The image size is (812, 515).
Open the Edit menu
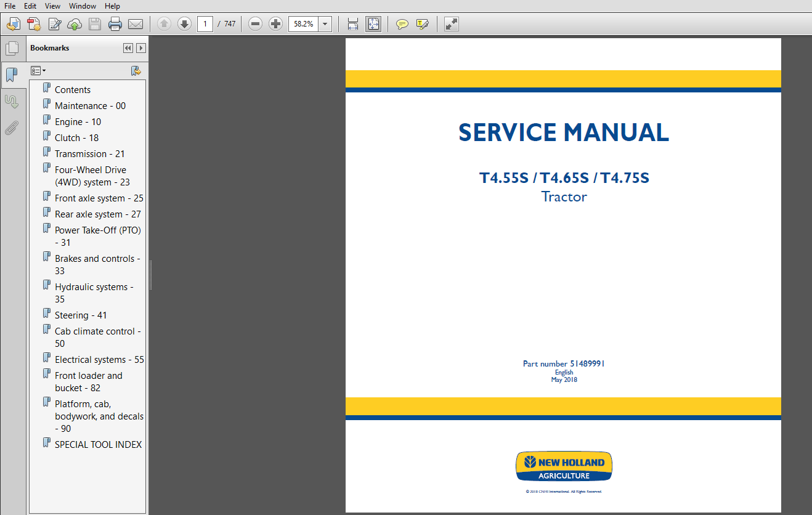[x=30, y=6]
